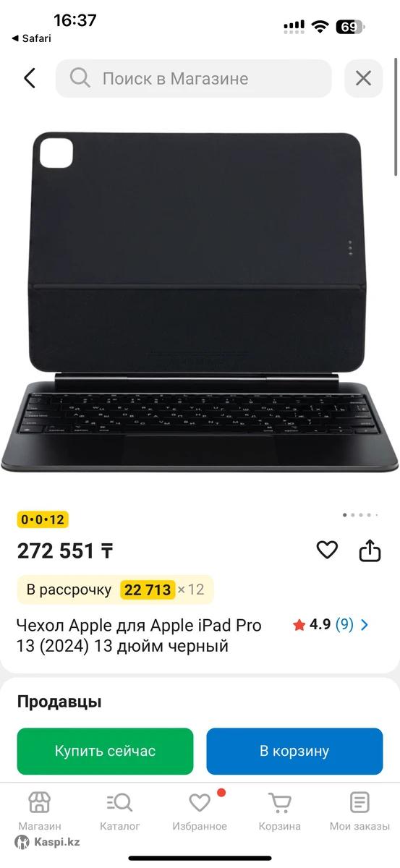Open Мои заказы orders icon
Screen dimensions: 400x868
coord(359,811)
